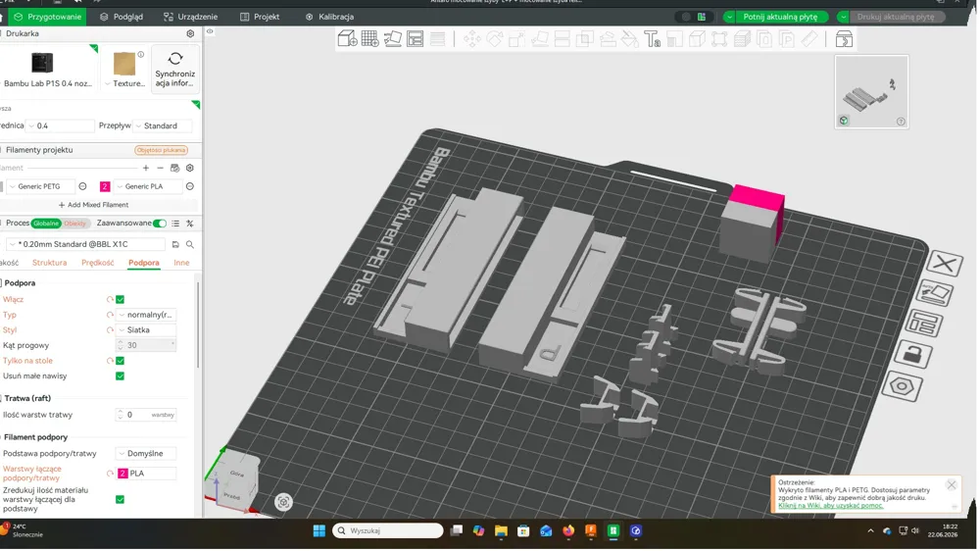Select the Lay on face tool
Image resolution: width=980 pixels, height=551 pixels.
(539, 39)
